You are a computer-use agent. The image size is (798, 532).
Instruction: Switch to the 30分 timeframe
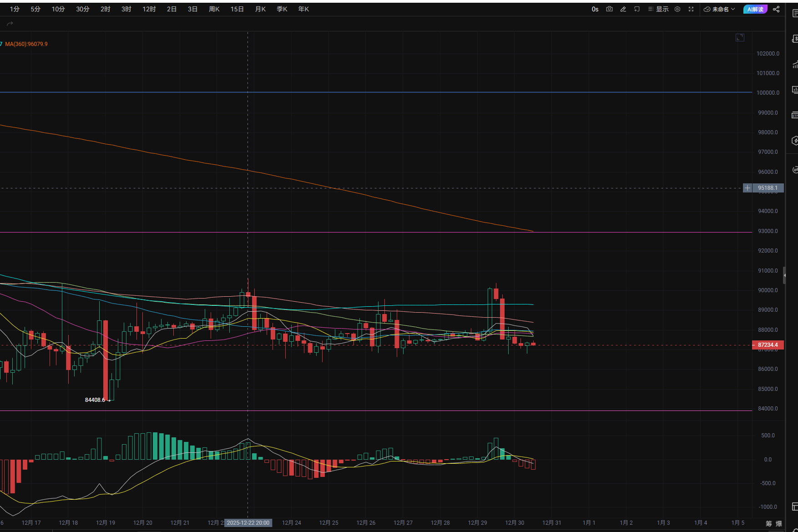pos(82,9)
